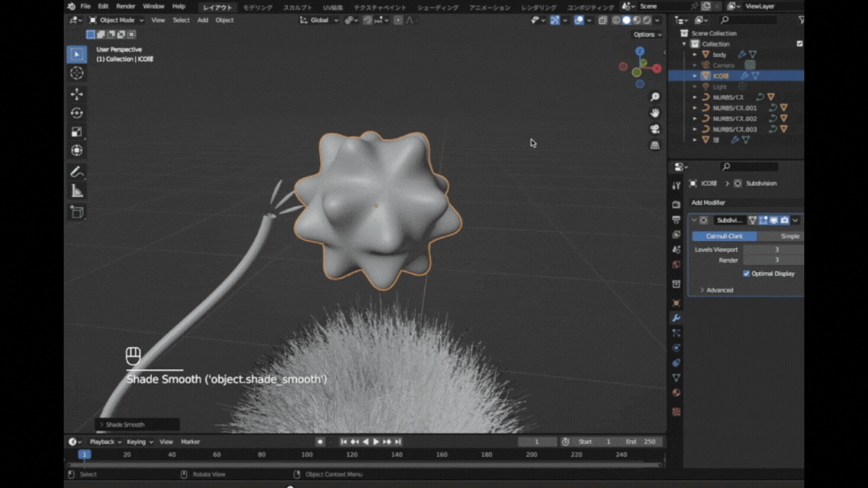Open the Add menu in viewport header
868x488 pixels.
tap(203, 20)
